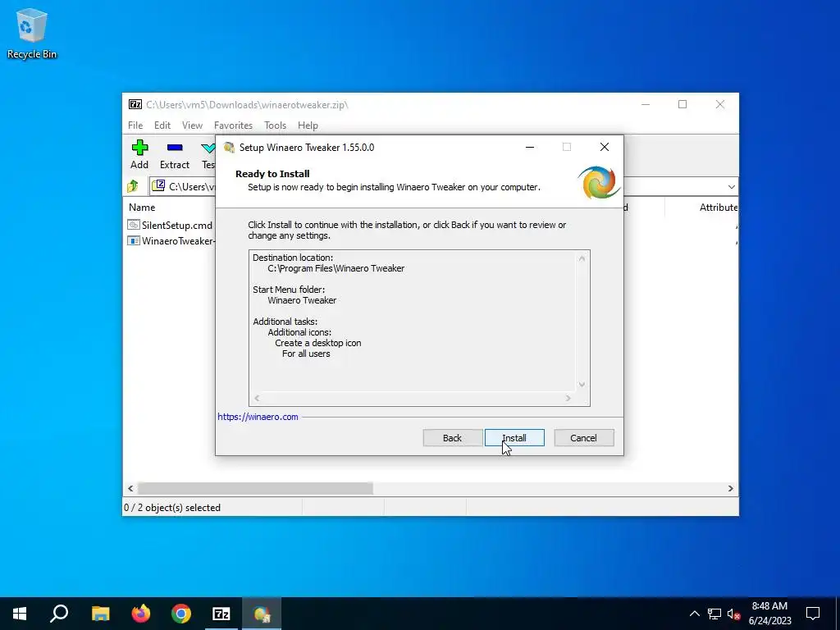
Task: Expand the 7-Zip address bar dropdown
Action: coord(731,187)
